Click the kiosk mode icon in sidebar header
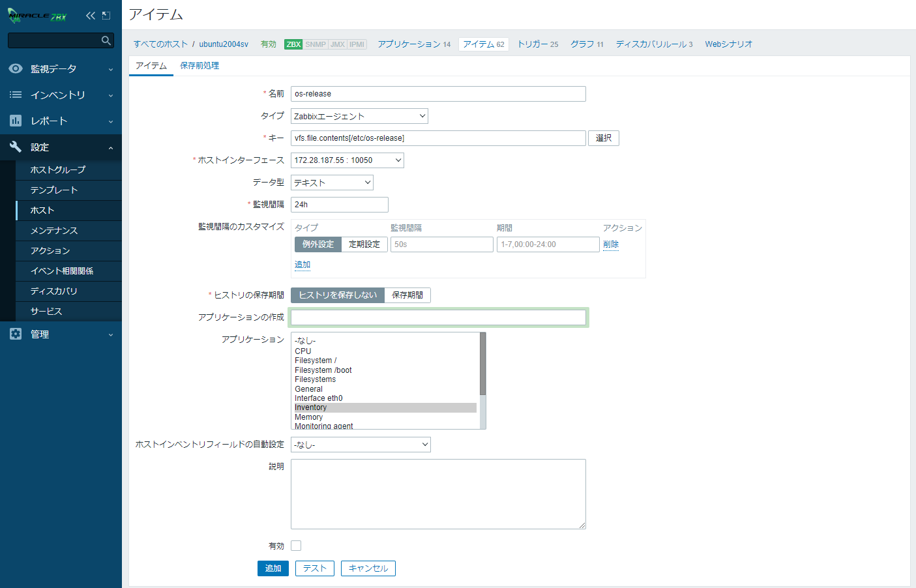916x588 pixels. [106, 16]
